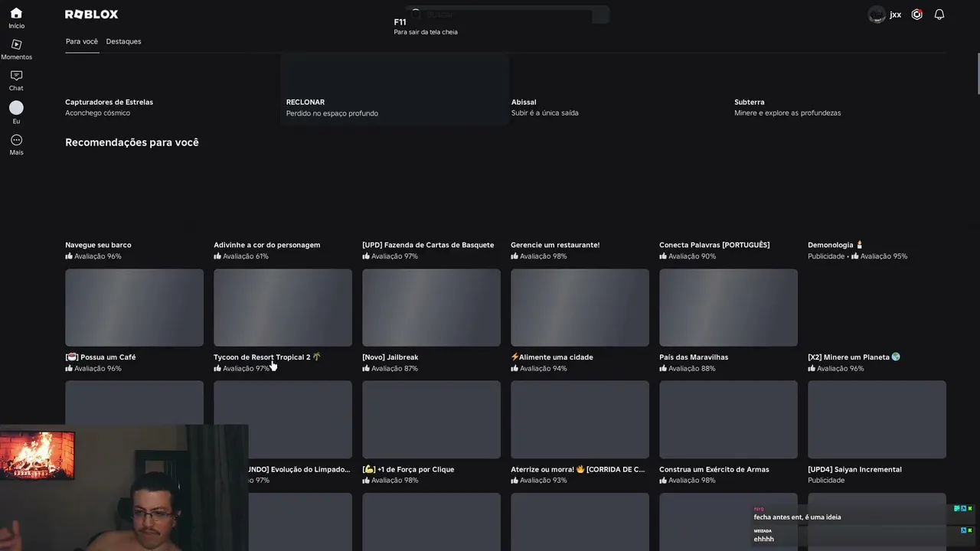The width and height of the screenshot is (980, 551).
Task: Open [Novo] Jailbreak game title
Action: [x=390, y=357]
